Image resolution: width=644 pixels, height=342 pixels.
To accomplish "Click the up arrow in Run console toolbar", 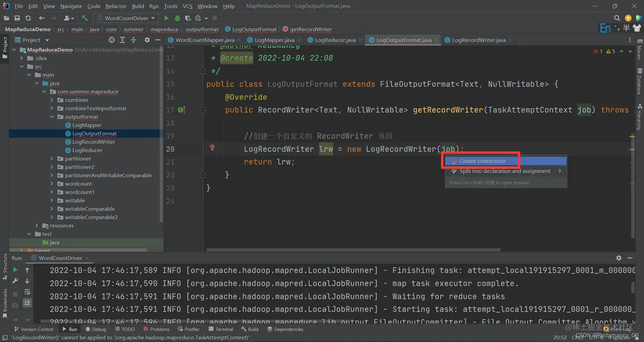I will pos(27,270).
